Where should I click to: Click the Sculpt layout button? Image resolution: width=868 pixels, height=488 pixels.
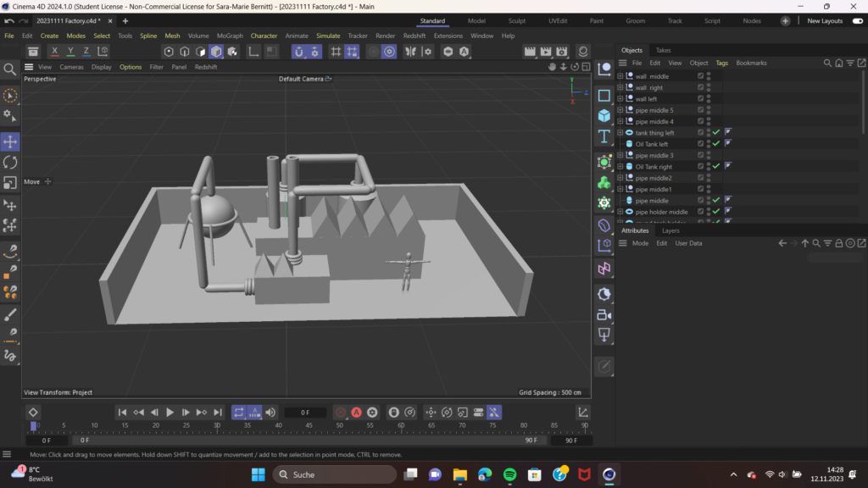pyautogui.click(x=517, y=20)
